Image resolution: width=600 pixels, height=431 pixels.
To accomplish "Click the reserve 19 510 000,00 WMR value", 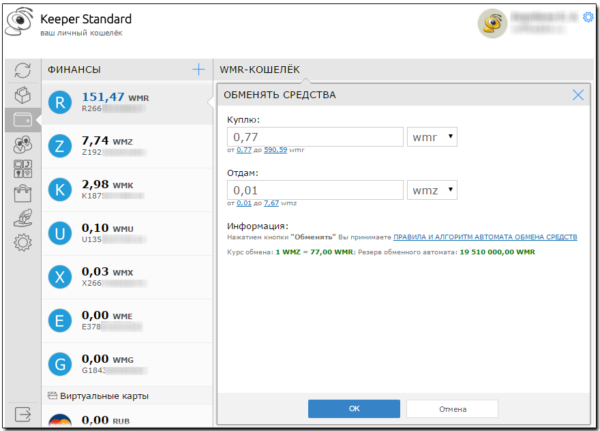I will tap(497, 252).
